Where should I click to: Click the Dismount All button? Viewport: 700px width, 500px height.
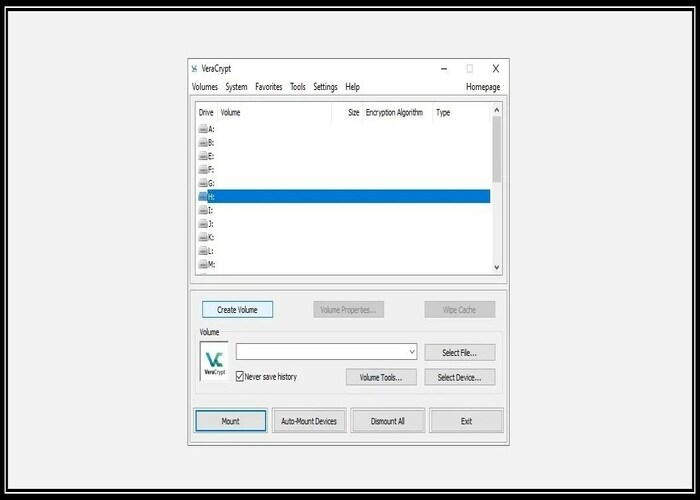click(x=388, y=421)
